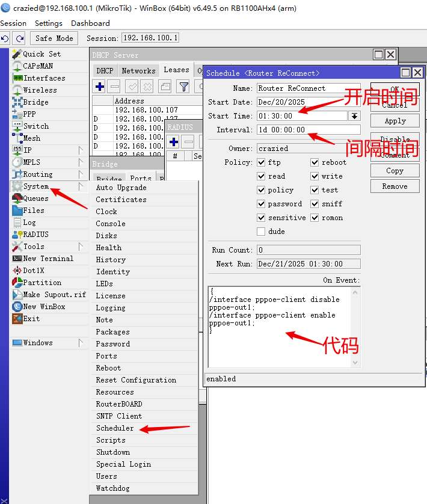Click the Apply button
The width and height of the screenshot is (427, 504).
[x=395, y=121]
